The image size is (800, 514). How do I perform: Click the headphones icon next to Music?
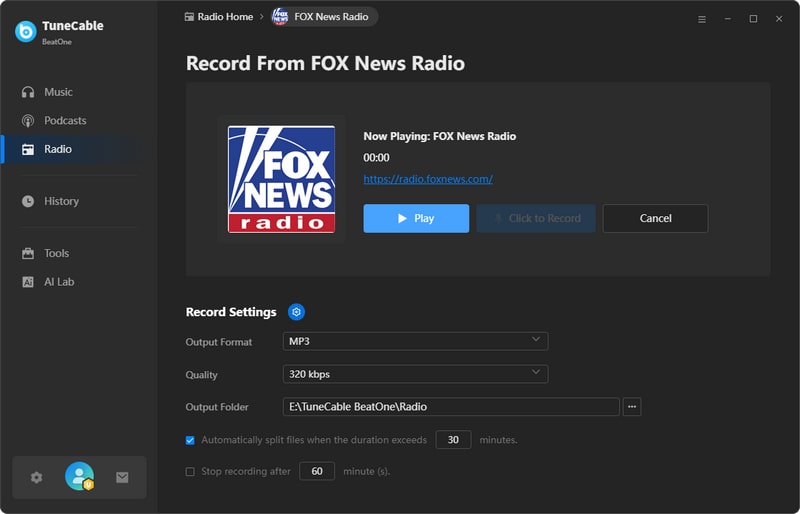28,92
